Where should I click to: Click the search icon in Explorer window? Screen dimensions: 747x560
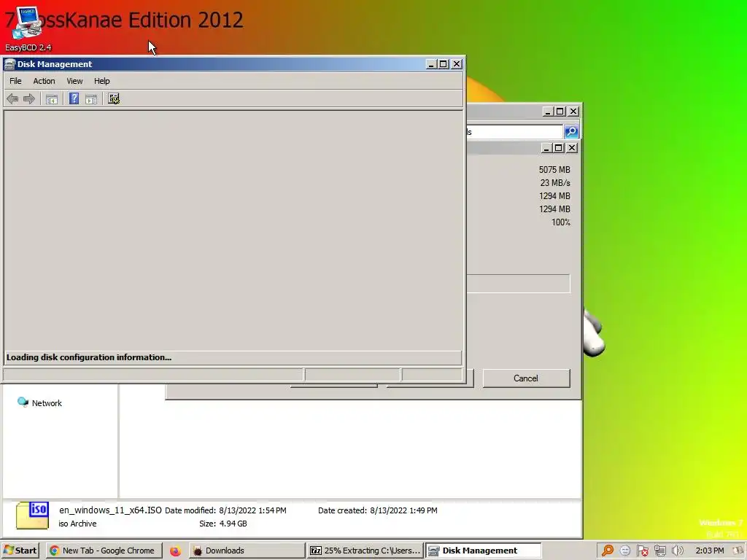(571, 131)
